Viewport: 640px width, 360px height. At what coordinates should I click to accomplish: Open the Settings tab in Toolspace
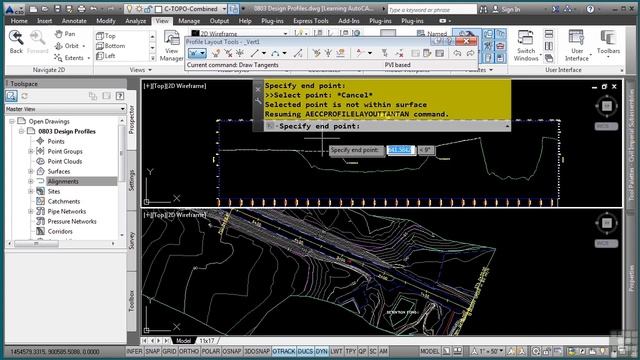pos(131,180)
